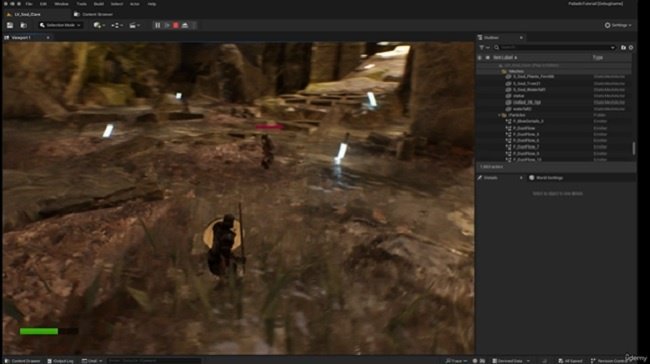Open the Blueprints toolbar dropdown
This screenshot has height=364, width=650.
(117, 25)
